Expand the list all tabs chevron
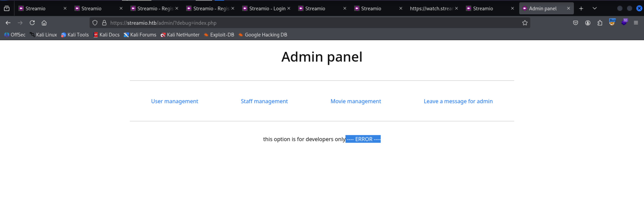This screenshot has height=202, width=644. click(x=595, y=8)
